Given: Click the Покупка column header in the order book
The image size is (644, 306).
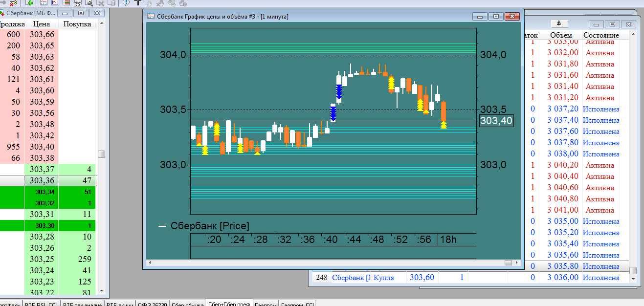Looking at the screenshot, I should pos(78,23).
